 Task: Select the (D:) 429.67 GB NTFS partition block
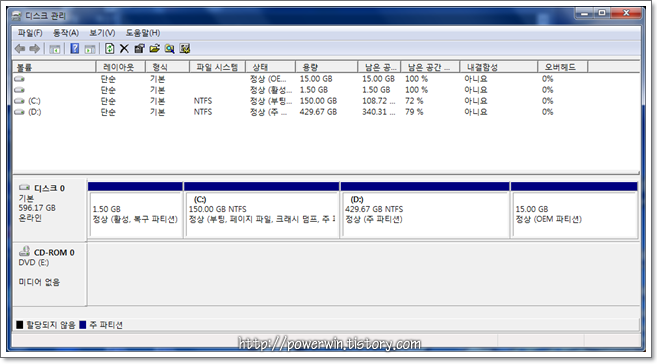pos(425,210)
